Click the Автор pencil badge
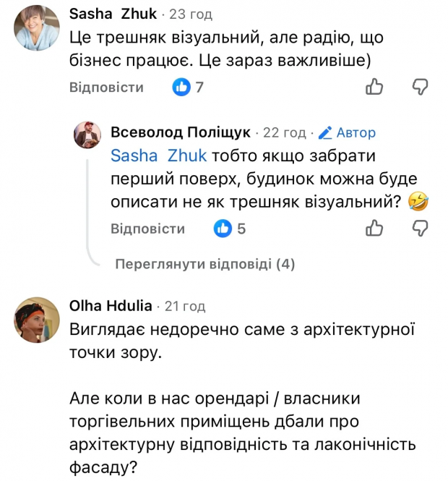The image size is (448, 481). pyautogui.click(x=347, y=132)
